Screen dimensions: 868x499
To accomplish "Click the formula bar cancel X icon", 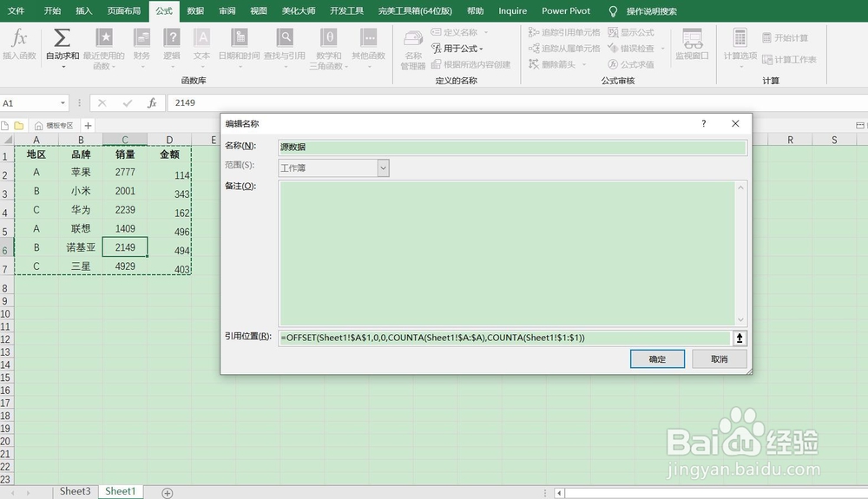I will tap(102, 103).
